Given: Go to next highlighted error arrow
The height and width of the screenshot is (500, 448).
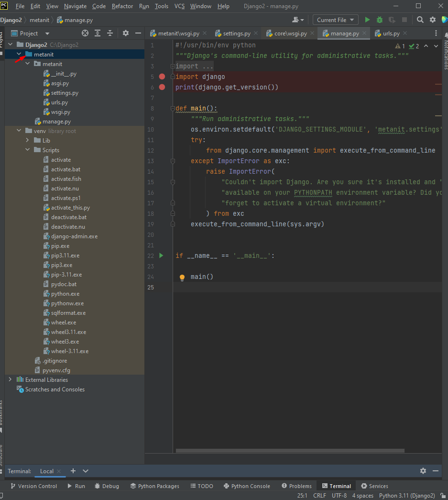Looking at the screenshot, I should pyautogui.click(x=436, y=46).
